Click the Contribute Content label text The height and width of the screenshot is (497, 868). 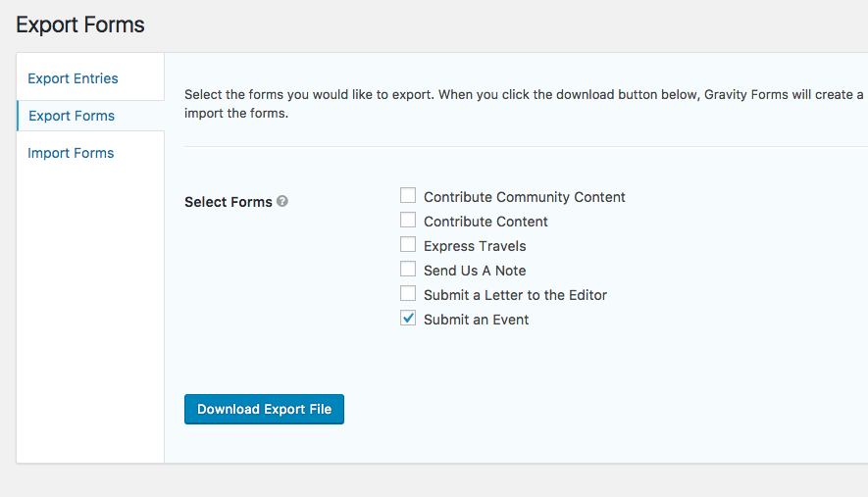tap(485, 222)
